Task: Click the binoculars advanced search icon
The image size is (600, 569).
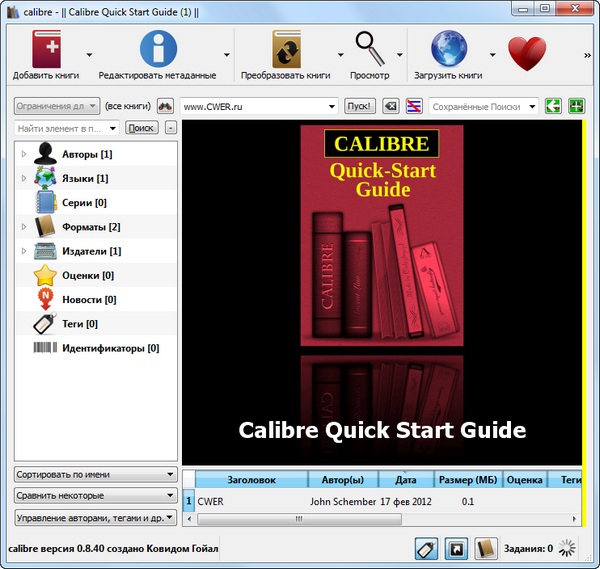Action: 166,106
